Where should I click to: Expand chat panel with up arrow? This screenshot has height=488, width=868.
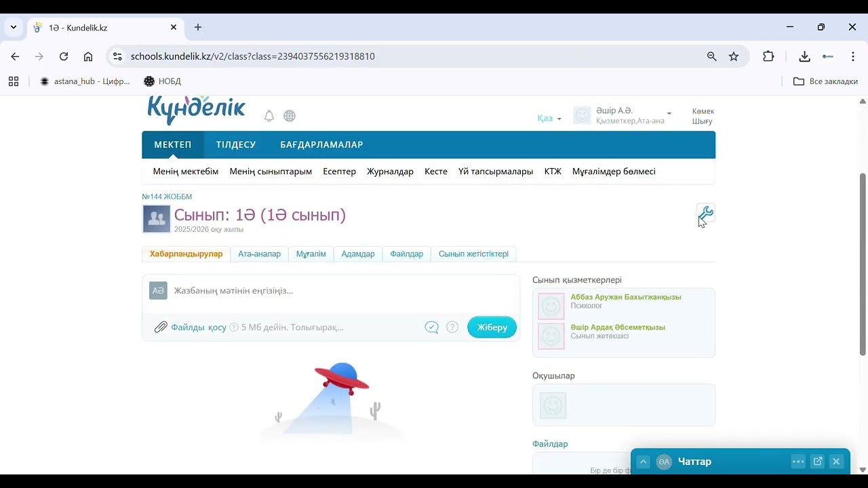pos(644,462)
